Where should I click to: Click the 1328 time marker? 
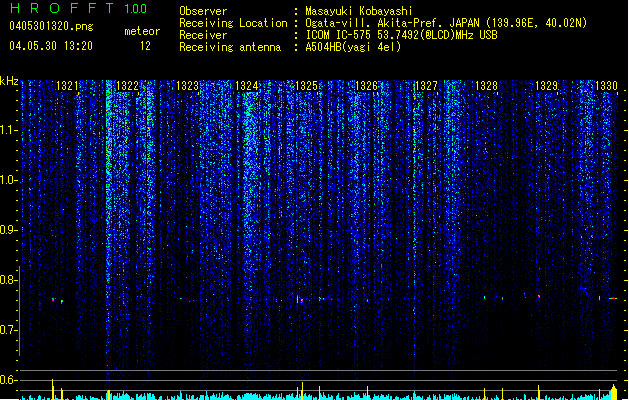click(486, 86)
